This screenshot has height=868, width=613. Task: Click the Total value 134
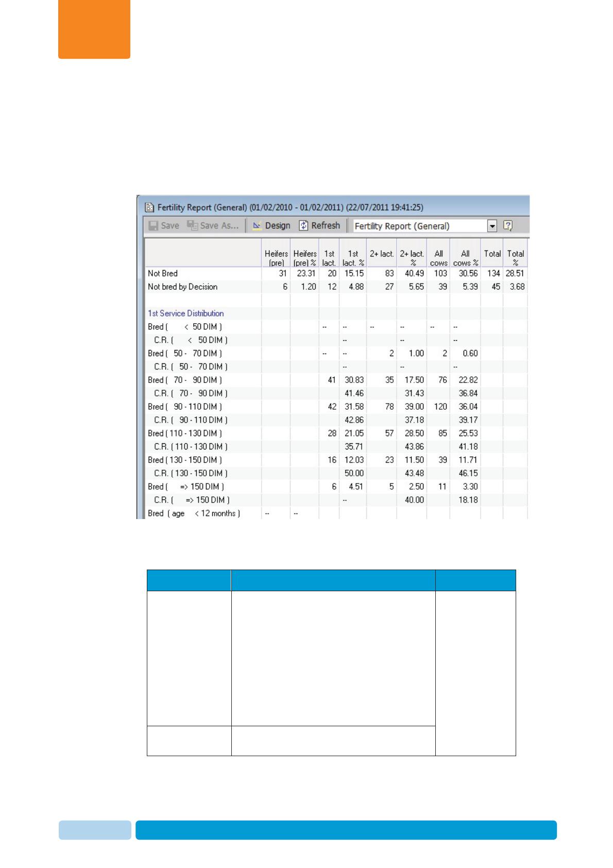pos(493,273)
